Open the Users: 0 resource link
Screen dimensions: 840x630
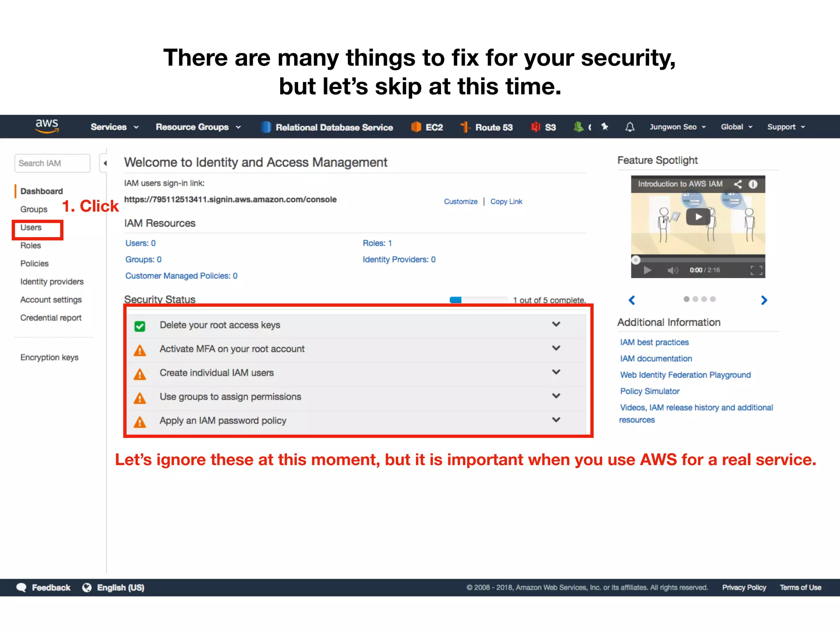140,243
